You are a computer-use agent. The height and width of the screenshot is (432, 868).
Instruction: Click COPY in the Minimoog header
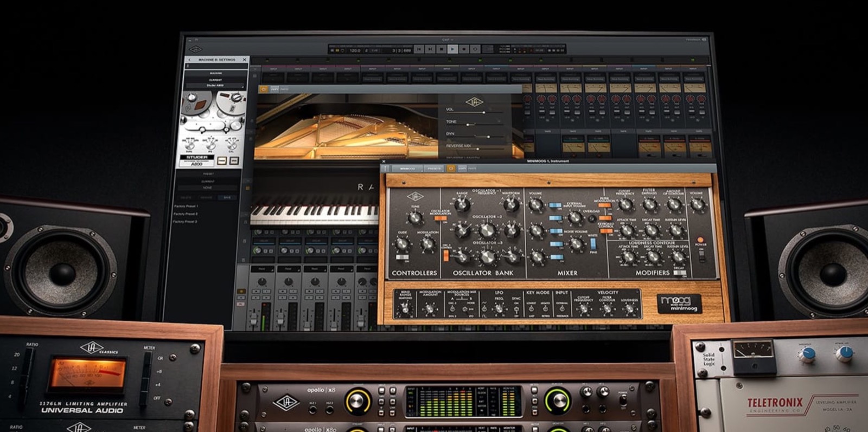click(462, 169)
